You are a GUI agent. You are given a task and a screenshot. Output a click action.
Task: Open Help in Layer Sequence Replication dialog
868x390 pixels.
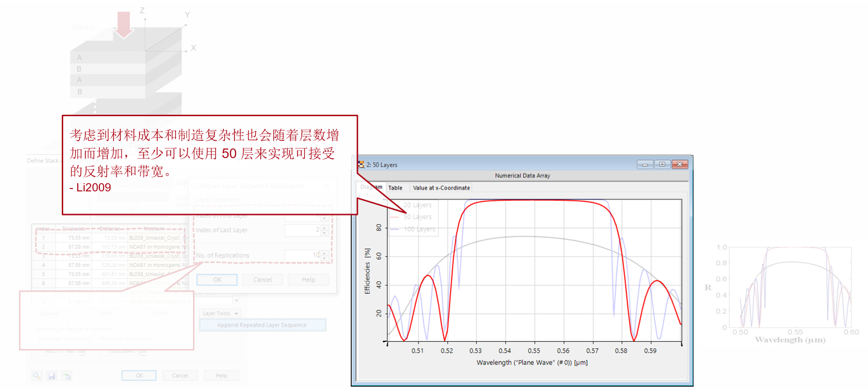308,280
